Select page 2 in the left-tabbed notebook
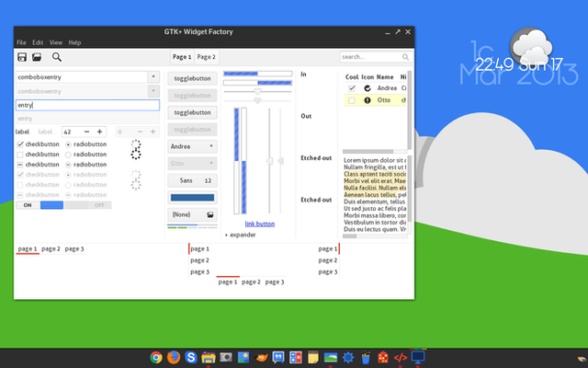588x368 pixels. [x=200, y=260]
